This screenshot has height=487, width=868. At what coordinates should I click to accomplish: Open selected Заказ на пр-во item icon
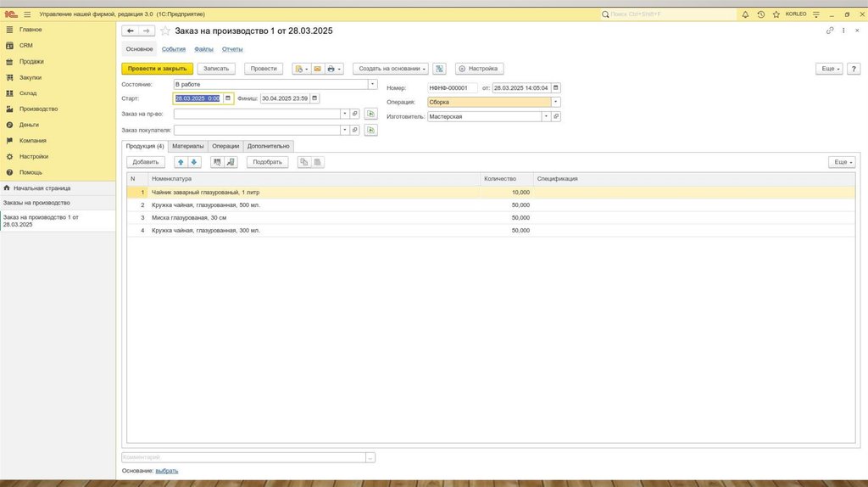click(x=355, y=114)
